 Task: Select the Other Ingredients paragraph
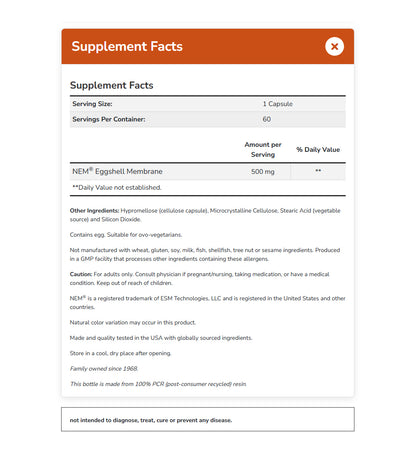205,215
